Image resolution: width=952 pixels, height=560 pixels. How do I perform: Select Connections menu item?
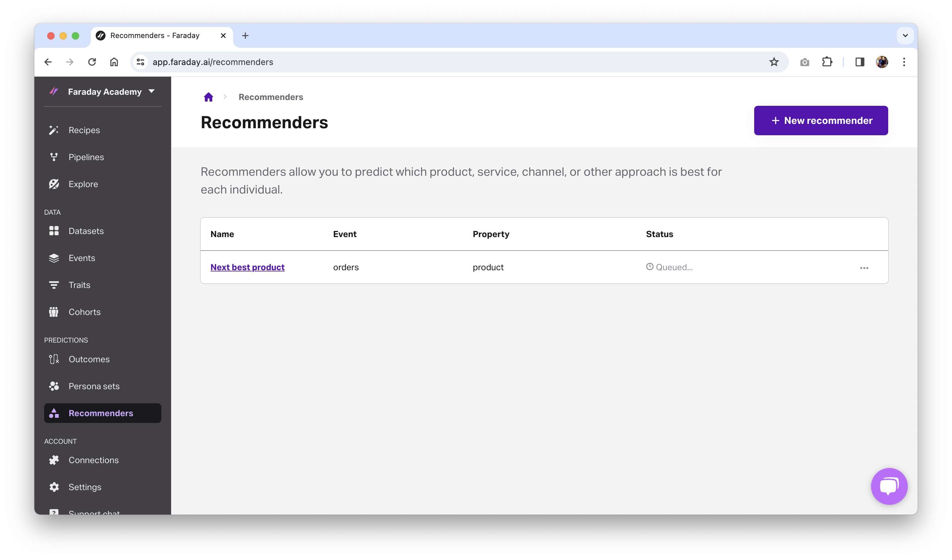(x=102, y=460)
